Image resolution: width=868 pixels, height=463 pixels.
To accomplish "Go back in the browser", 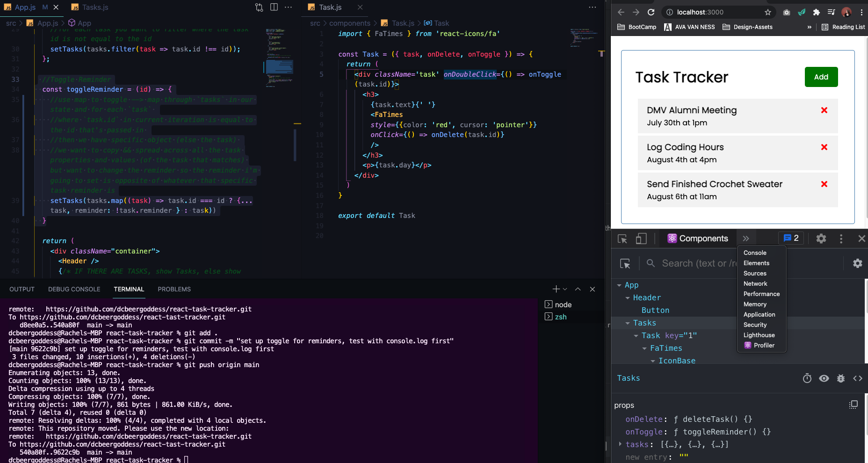I will (621, 12).
